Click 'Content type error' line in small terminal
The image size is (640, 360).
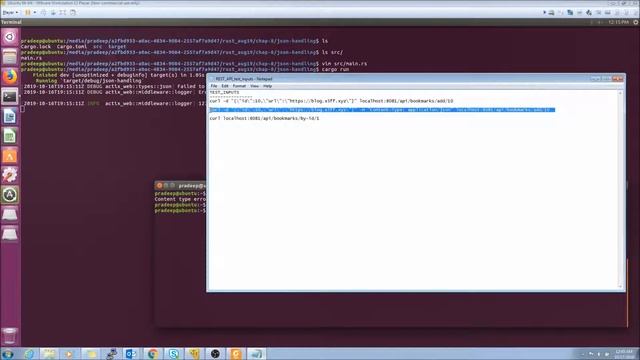point(180,199)
